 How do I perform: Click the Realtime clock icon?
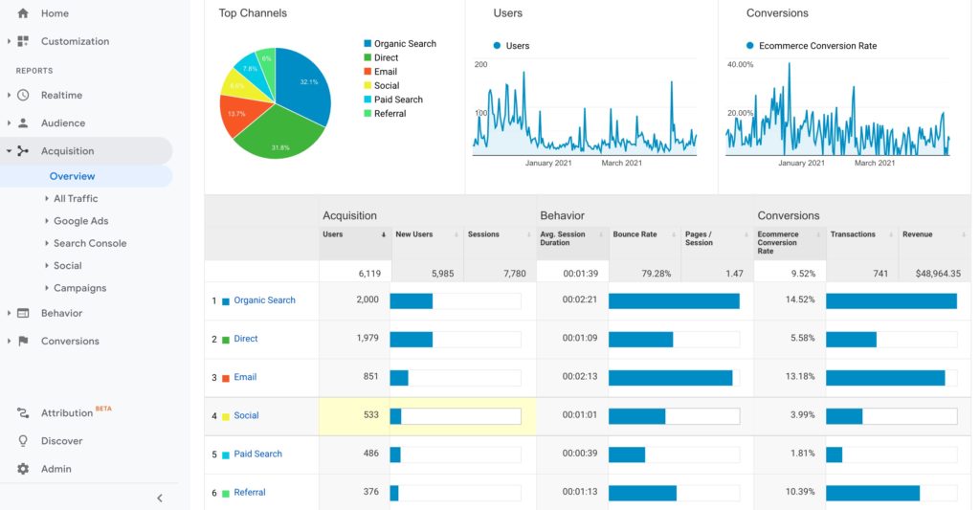(x=23, y=96)
